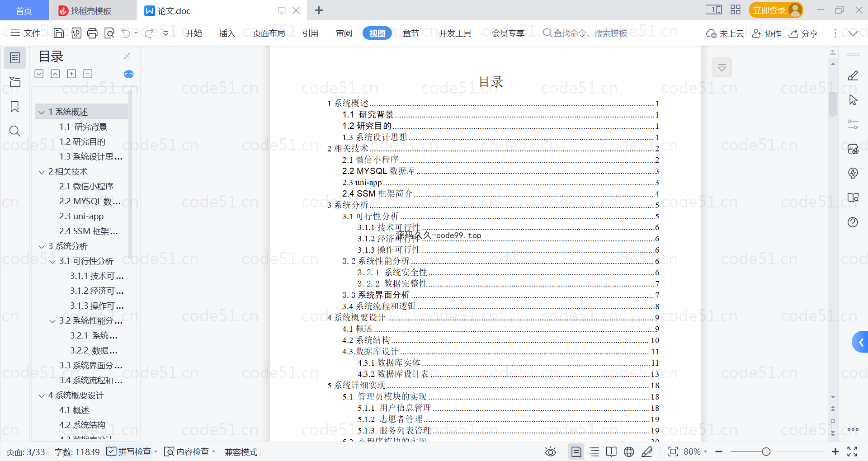
Task: Open the 文件 menu
Action: (x=26, y=33)
